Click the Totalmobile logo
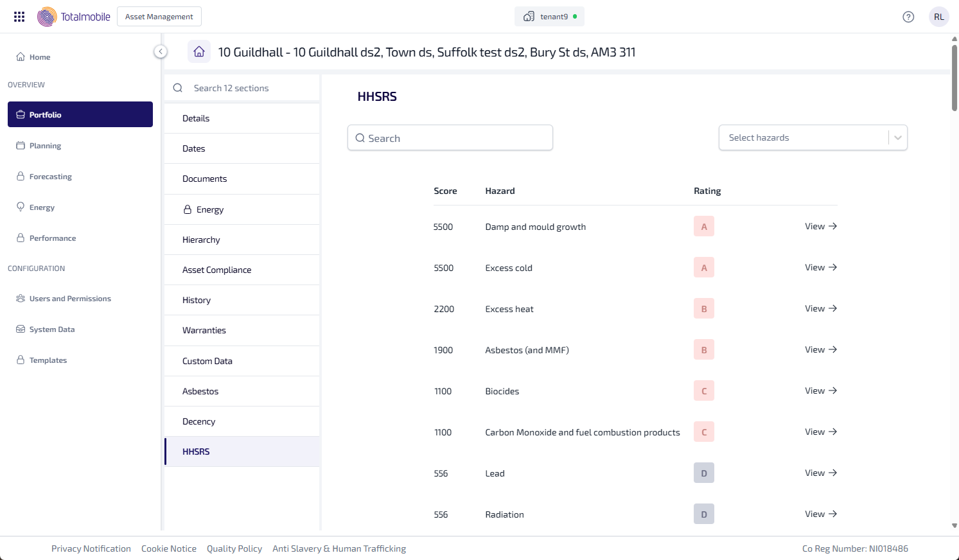The image size is (959, 560). pyautogui.click(x=74, y=17)
